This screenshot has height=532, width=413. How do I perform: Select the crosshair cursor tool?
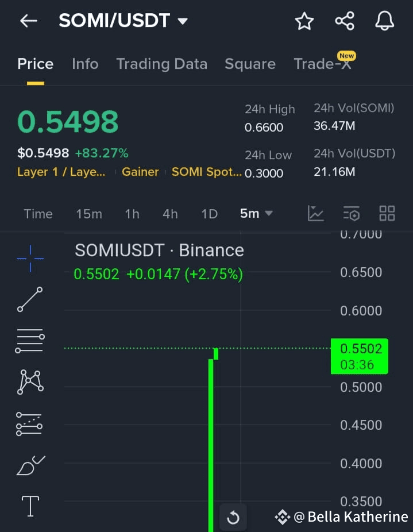(30, 259)
